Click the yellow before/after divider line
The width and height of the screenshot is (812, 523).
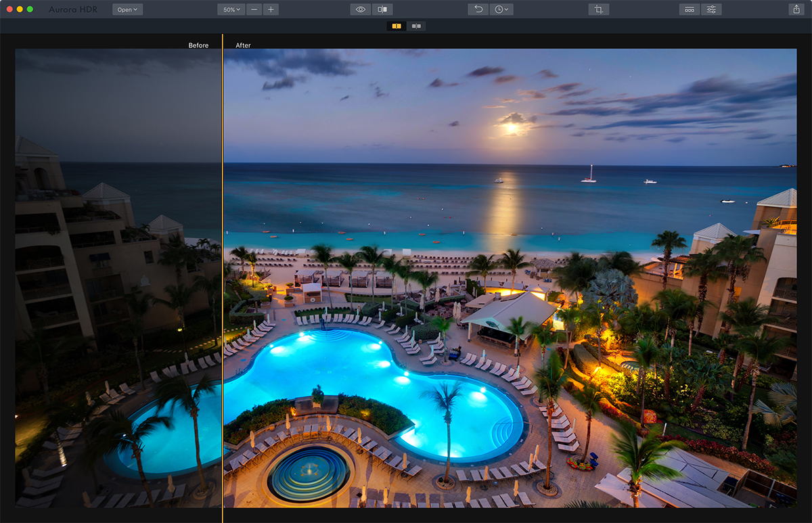tap(222, 271)
